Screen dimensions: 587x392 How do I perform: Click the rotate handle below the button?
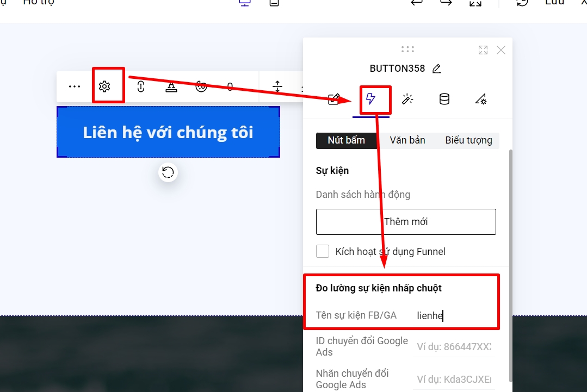(168, 172)
